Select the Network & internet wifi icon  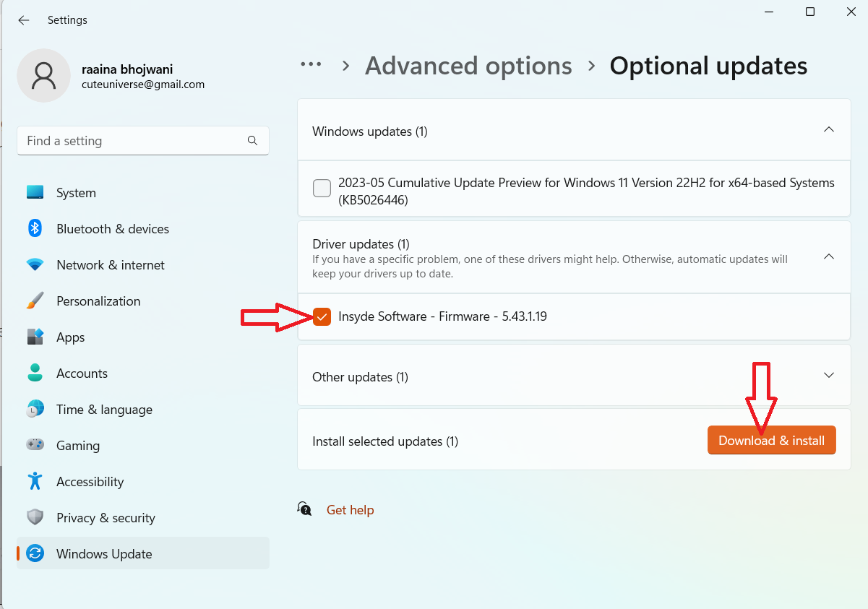(35, 265)
